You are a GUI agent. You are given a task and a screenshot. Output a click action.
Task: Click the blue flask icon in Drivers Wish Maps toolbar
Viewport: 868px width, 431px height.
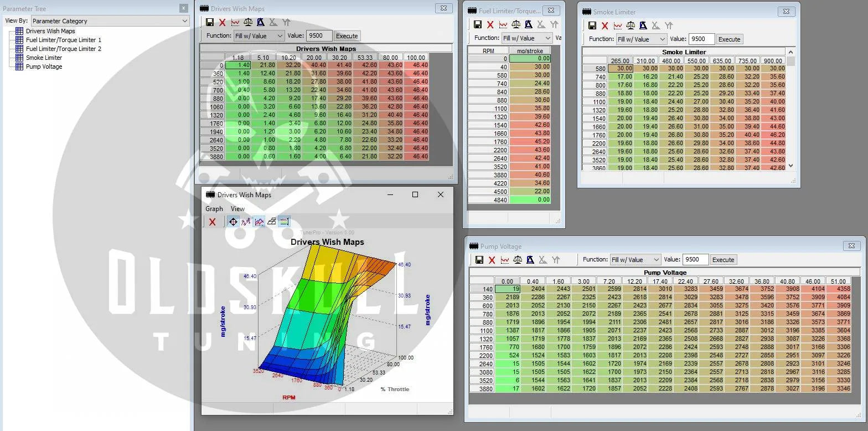(260, 23)
